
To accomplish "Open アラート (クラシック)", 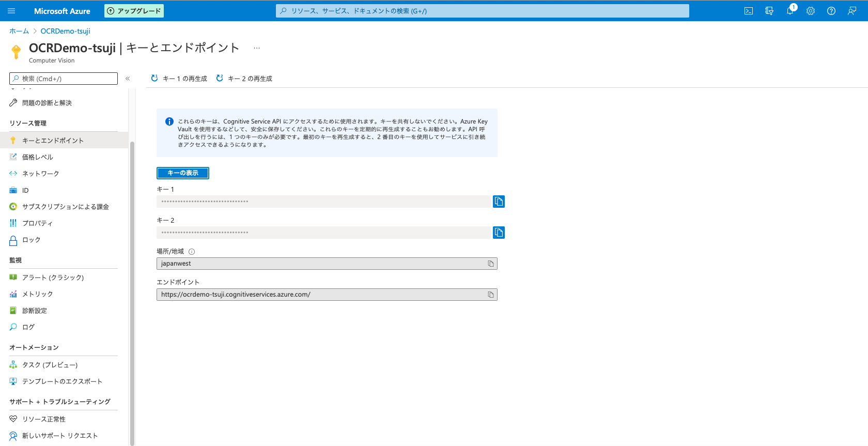I will (64, 278).
